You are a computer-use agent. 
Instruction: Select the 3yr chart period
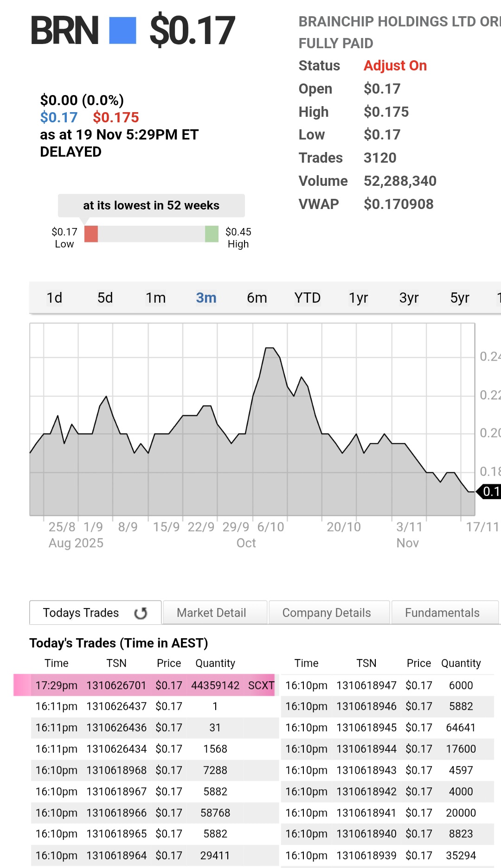(409, 298)
